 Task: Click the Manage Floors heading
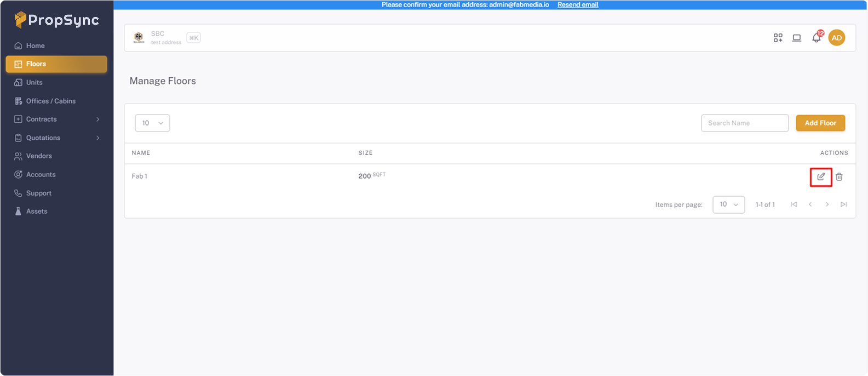pos(163,81)
